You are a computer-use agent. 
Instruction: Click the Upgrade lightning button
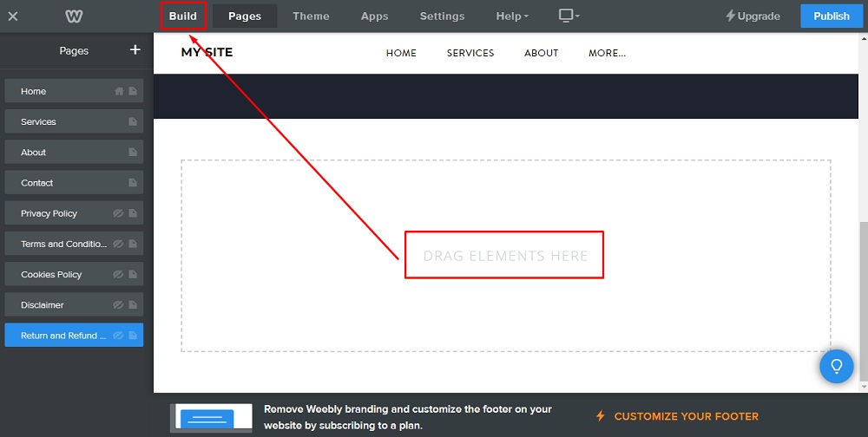pyautogui.click(x=753, y=16)
